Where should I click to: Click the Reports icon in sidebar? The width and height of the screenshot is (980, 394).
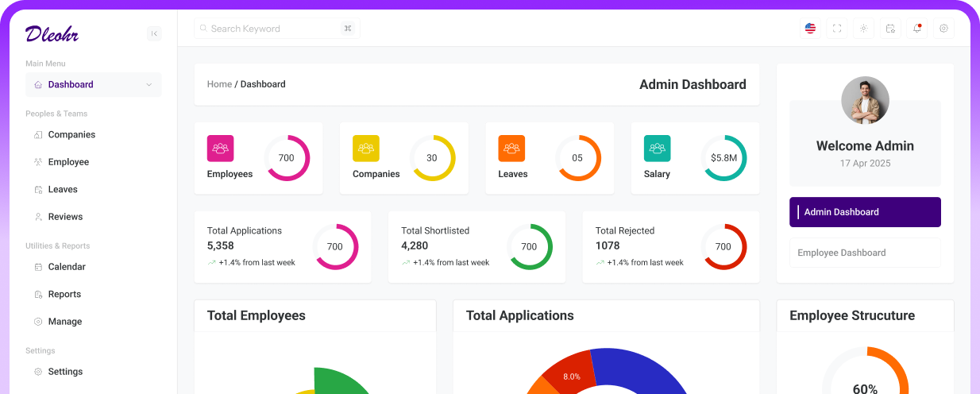pyautogui.click(x=38, y=295)
